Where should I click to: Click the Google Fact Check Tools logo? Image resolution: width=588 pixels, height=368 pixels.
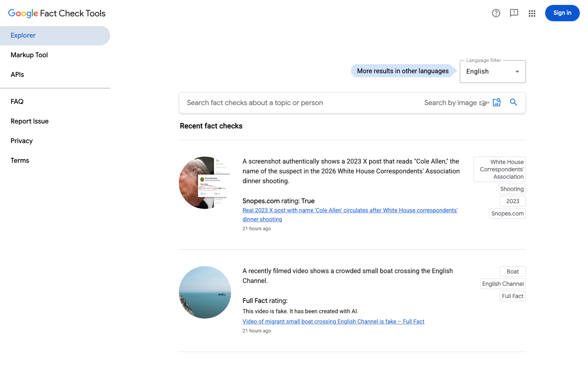(x=57, y=13)
